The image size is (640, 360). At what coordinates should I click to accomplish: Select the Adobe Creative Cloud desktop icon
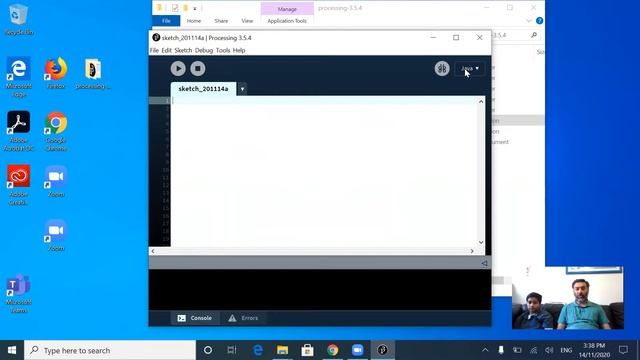19,184
